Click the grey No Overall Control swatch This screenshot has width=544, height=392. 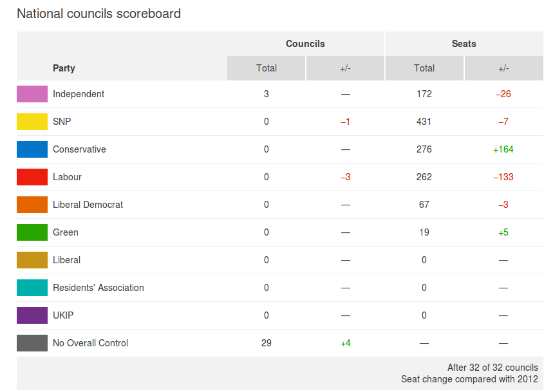point(32,343)
